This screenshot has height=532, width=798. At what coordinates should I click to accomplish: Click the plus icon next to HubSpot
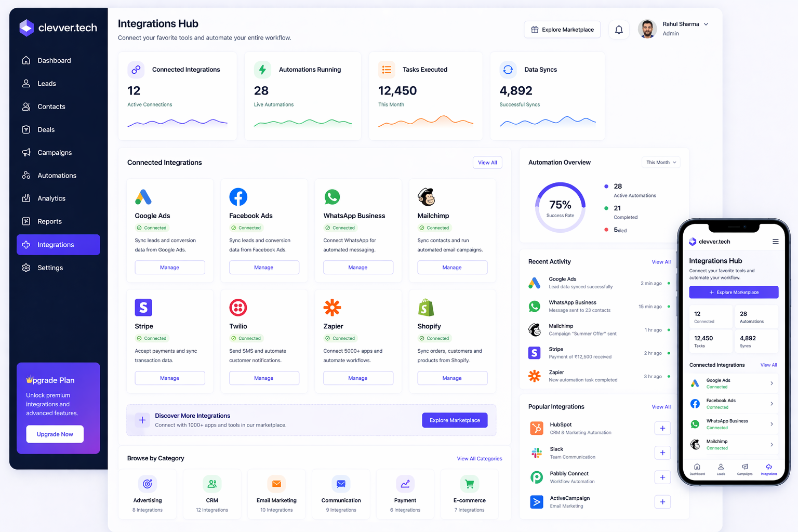pyautogui.click(x=662, y=428)
